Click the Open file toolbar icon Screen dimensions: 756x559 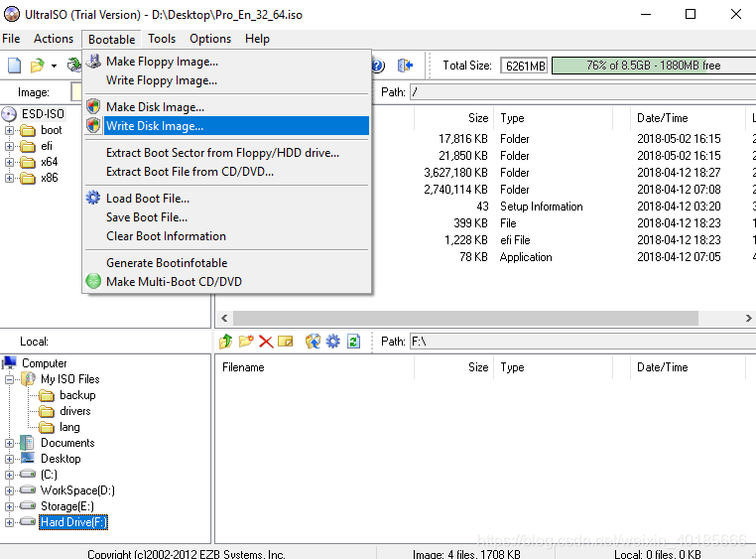pos(37,66)
